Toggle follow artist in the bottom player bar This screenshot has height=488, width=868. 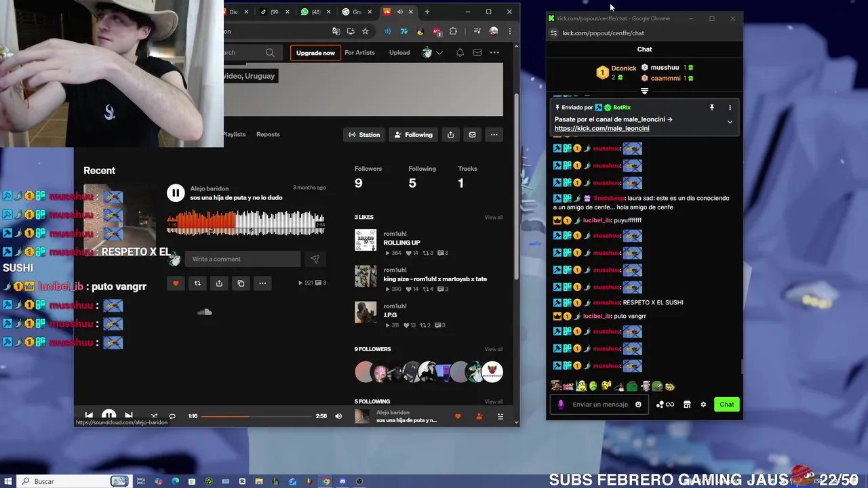tap(479, 416)
